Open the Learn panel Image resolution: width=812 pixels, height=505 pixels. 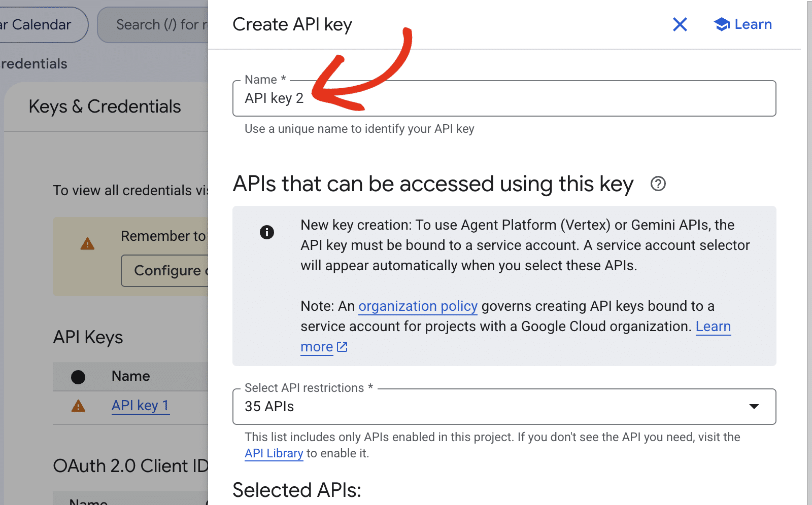(742, 24)
